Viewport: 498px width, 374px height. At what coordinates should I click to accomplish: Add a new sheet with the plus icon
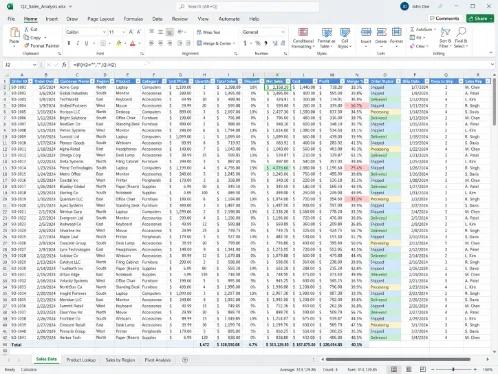click(185, 360)
